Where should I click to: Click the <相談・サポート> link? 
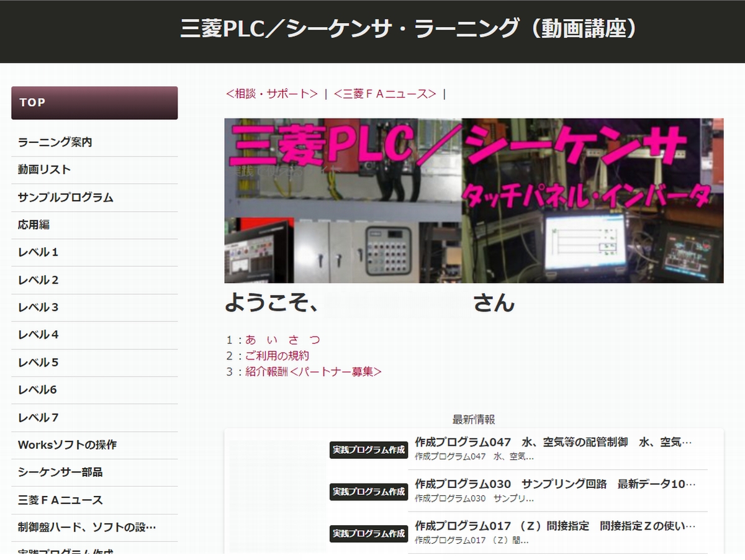click(272, 94)
